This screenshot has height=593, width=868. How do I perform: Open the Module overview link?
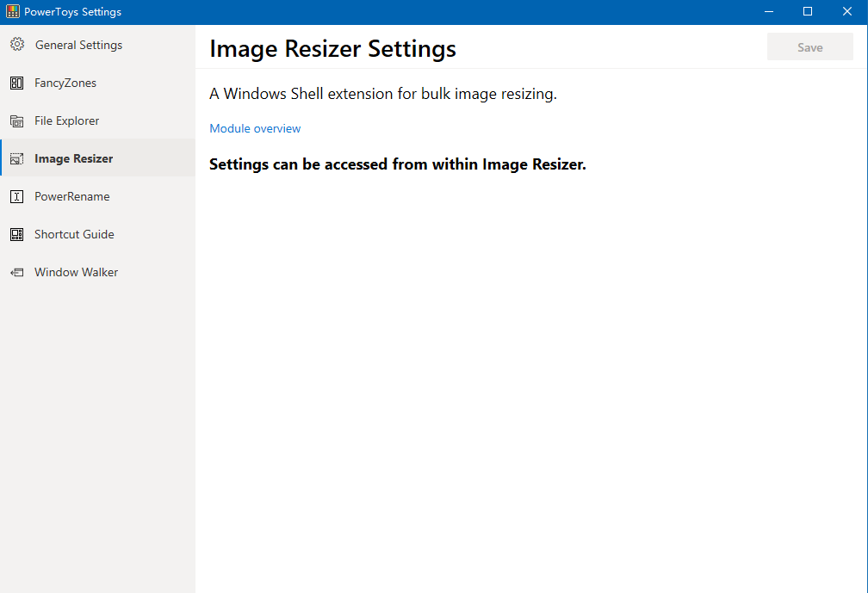click(x=255, y=128)
